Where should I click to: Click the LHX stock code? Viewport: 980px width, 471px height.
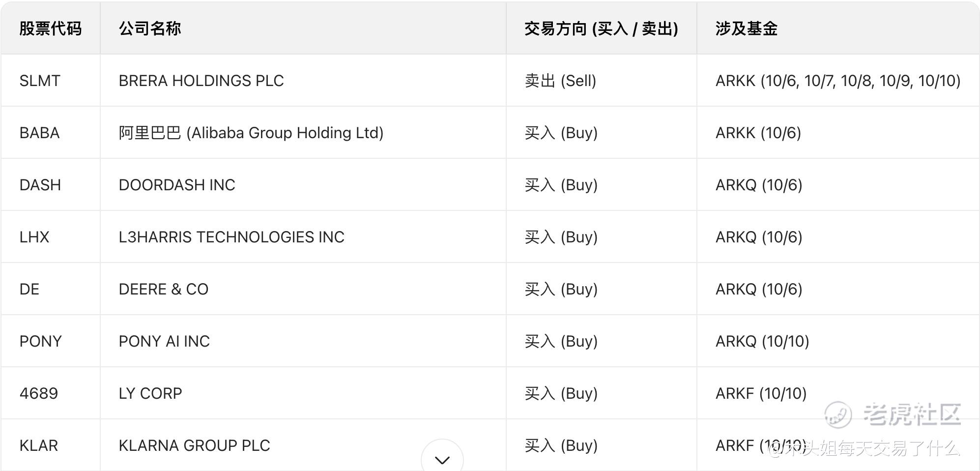click(x=34, y=237)
